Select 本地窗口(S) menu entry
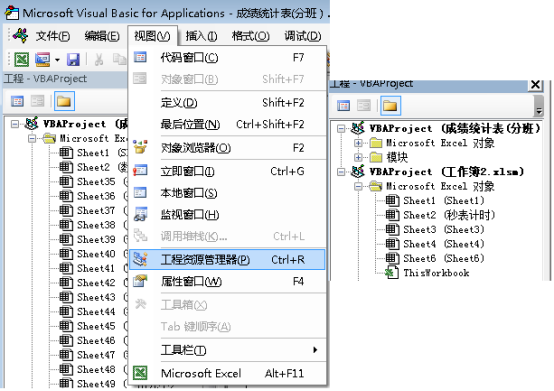The height and width of the screenshot is (391, 554). [227, 193]
